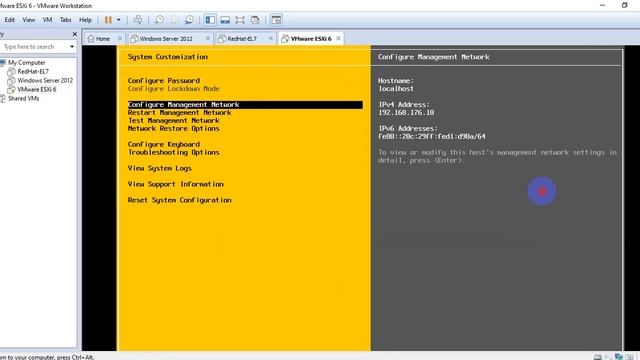Enter full screen mode from toolbar
Image resolution: width=640 pixels, height=360 pixels.
240,20
